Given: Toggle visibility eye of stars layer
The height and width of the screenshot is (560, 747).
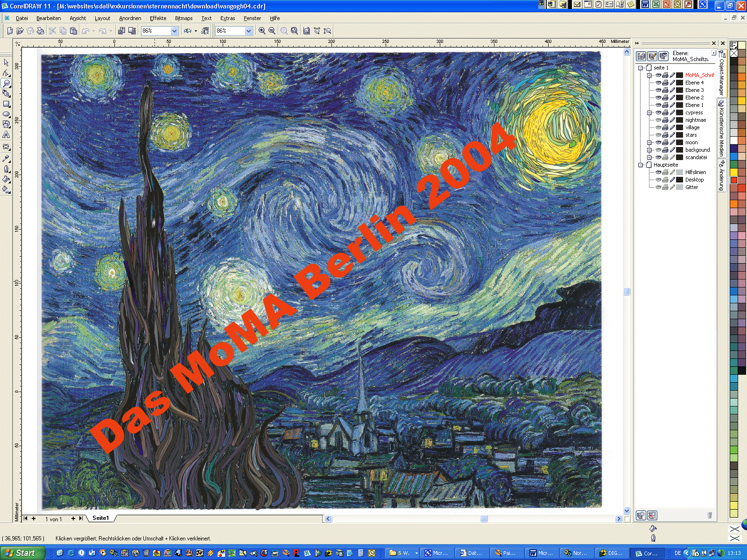Looking at the screenshot, I should [658, 135].
